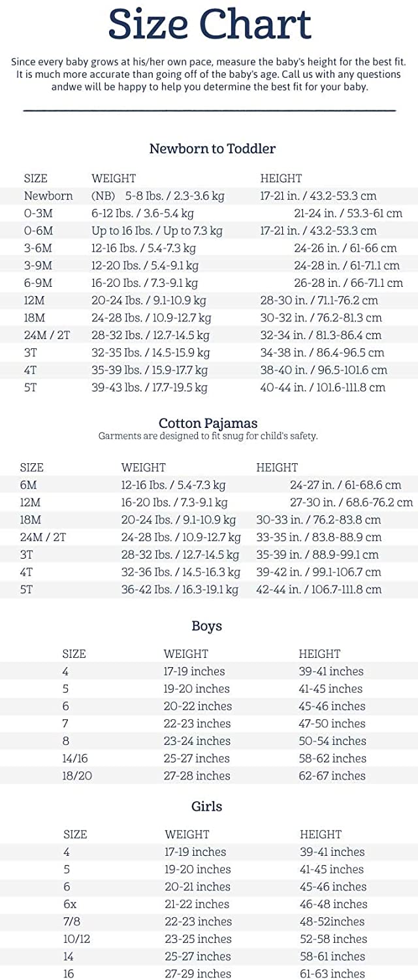This screenshot has height=980, width=418.
Task: Click the Newborn size label
Action: [48, 196]
